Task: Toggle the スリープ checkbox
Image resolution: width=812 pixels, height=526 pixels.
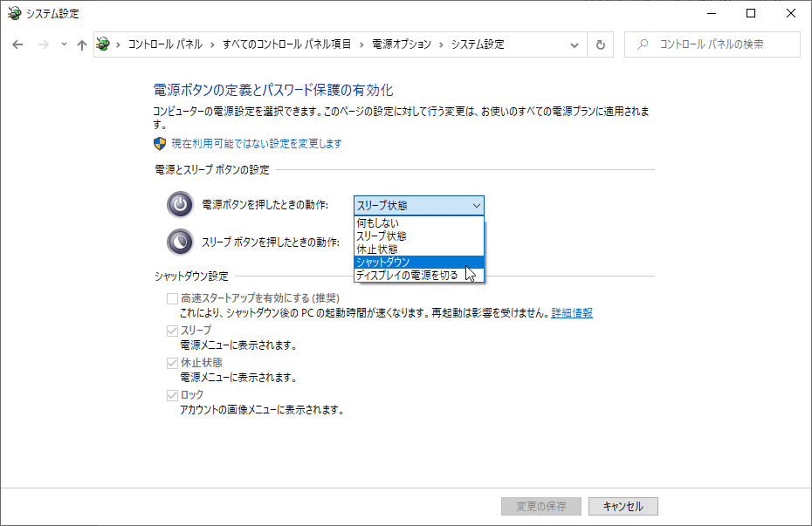Action: pyautogui.click(x=173, y=331)
